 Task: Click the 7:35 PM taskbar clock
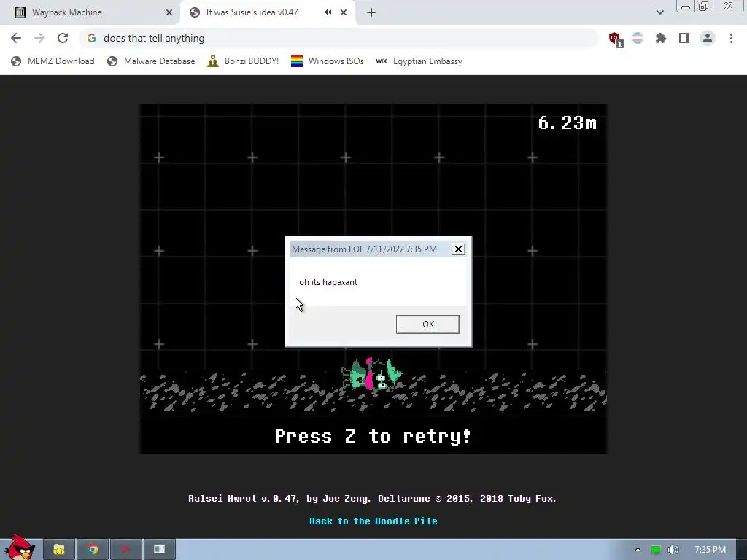tap(710, 550)
